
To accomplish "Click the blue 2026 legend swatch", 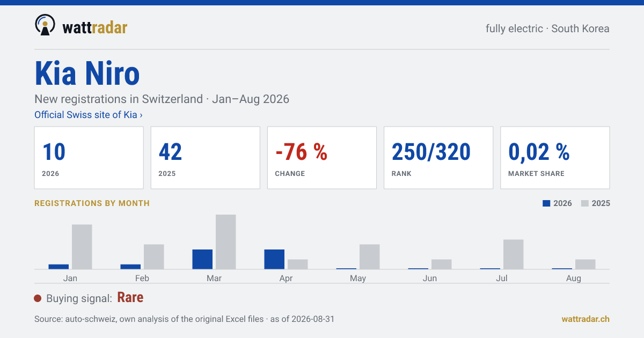I will pyautogui.click(x=546, y=203).
